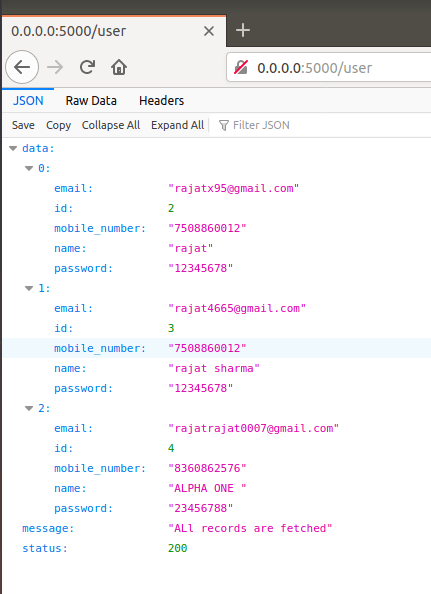Click the message: key label
The width and height of the screenshot is (431, 594).
coord(48,528)
